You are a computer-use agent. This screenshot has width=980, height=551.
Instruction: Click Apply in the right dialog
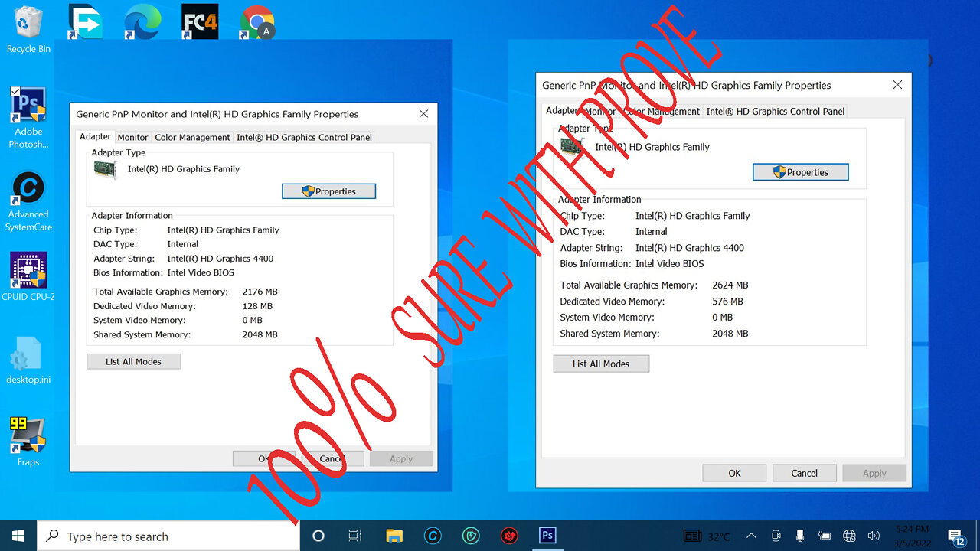(x=874, y=473)
